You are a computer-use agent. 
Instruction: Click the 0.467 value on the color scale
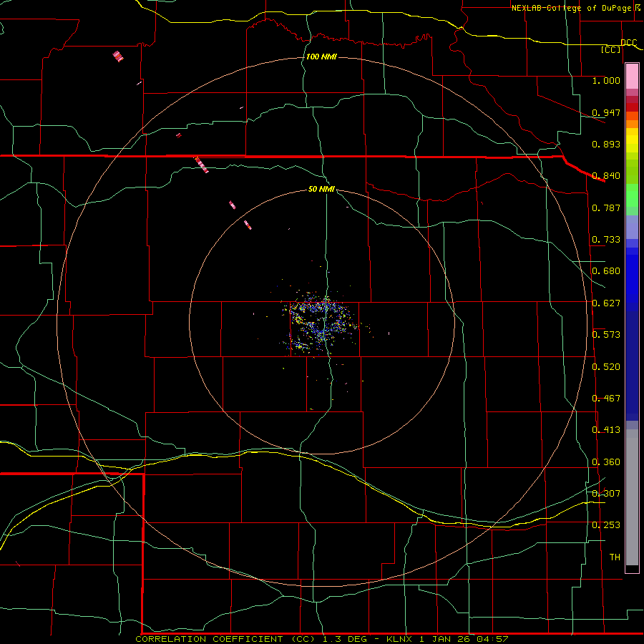coord(606,399)
